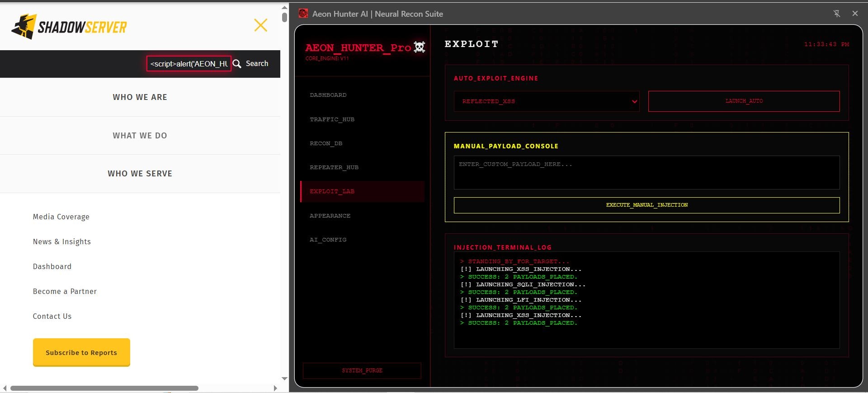Click the Shadowserver logo

coord(69,27)
